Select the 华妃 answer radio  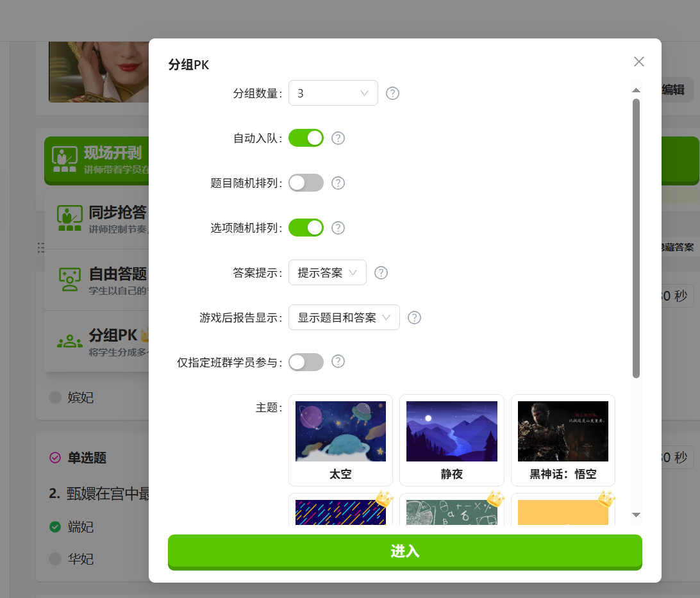55,559
